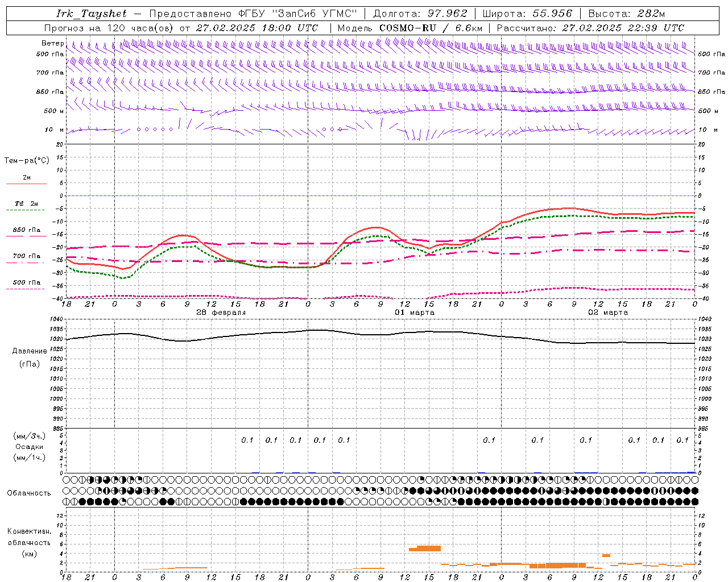Click the date label 01 марта
Screen dimensions: 728x582
tap(415, 313)
